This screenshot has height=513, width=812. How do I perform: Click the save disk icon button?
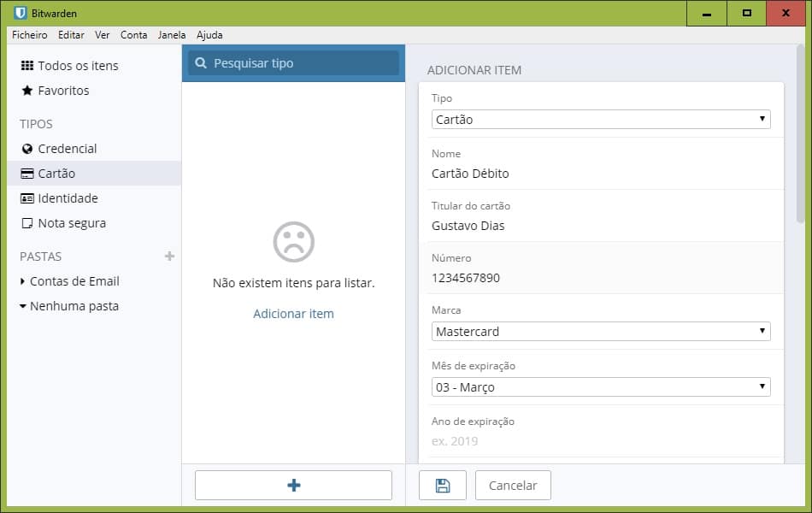point(442,485)
